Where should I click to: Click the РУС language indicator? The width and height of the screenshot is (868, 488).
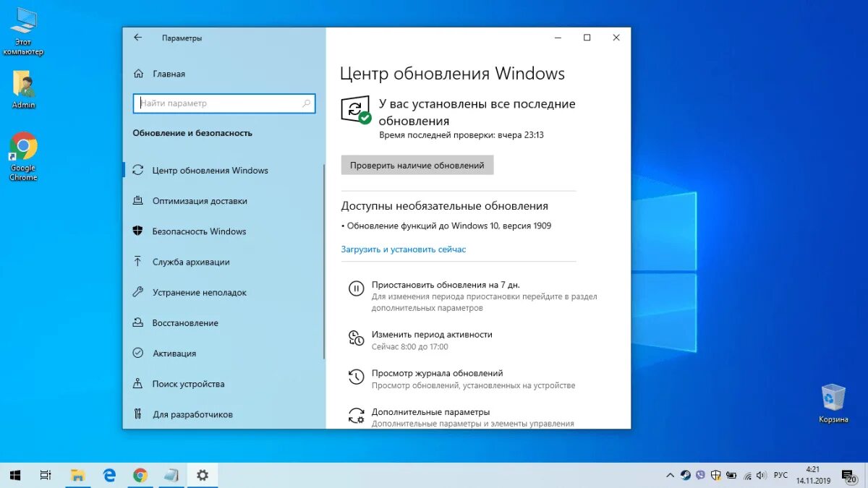coord(780,475)
